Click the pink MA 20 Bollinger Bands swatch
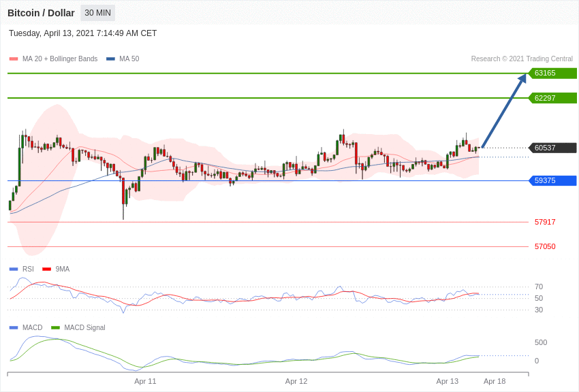Screen dimensions: 579x392 point(14,59)
